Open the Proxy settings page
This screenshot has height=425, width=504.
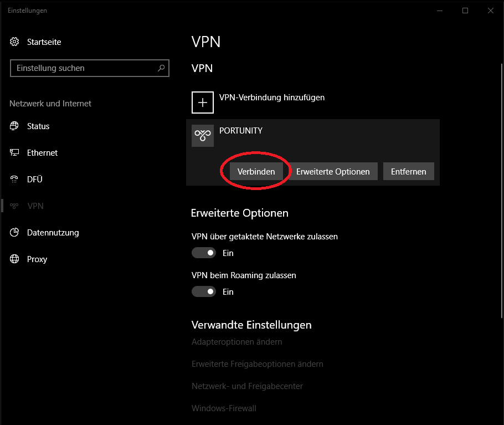[37, 259]
